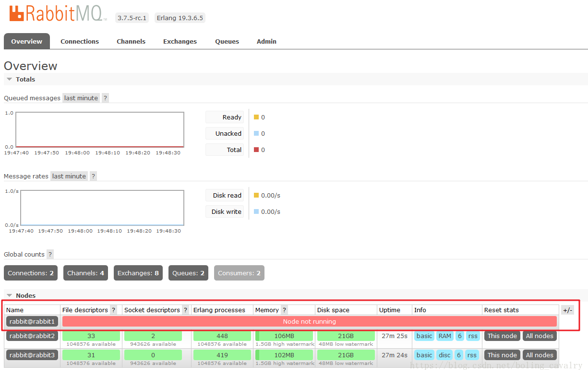Click the Message rates chart

tap(102, 208)
